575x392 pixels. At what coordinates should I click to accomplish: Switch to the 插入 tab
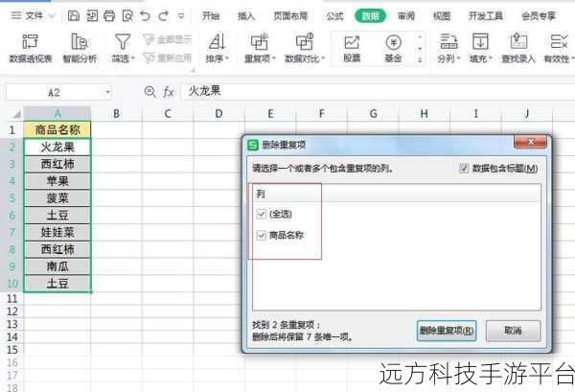pos(246,16)
